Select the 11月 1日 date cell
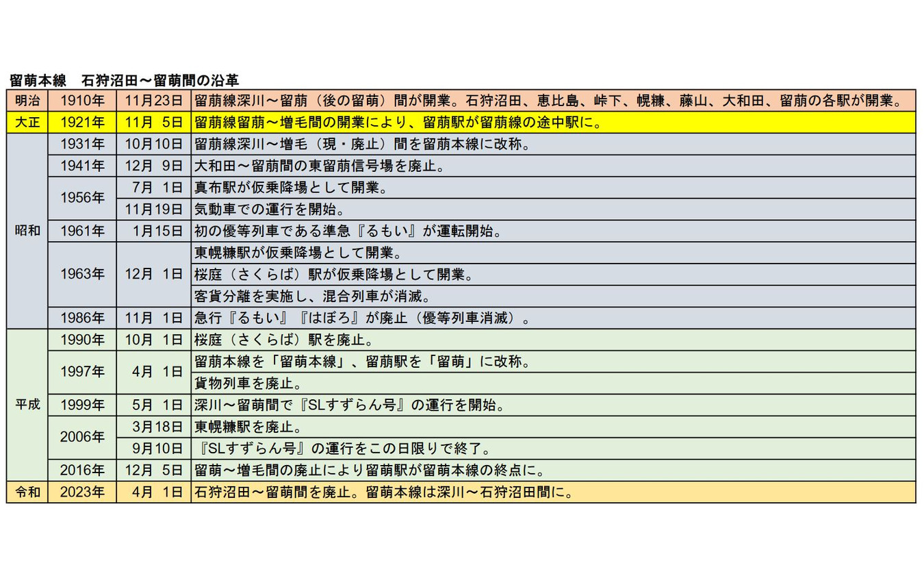The image size is (924, 578). click(x=154, y=318)
